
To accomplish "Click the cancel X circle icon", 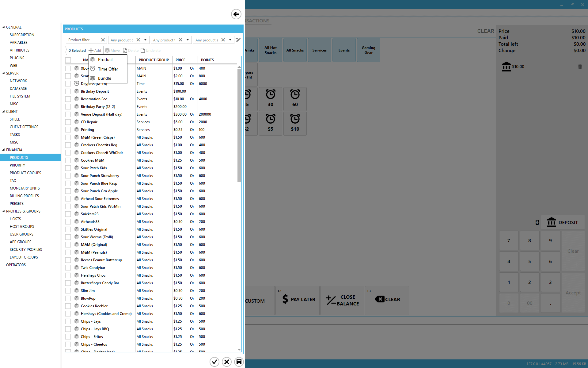I will (227, 362).
